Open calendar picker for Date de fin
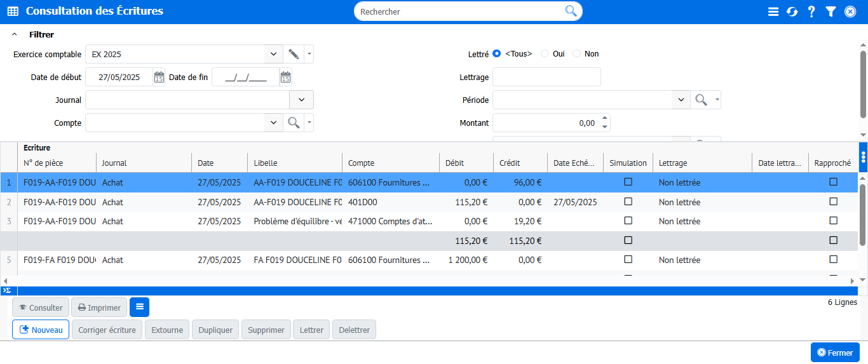This screenshot has height=364, width=868. pos(285,78)
